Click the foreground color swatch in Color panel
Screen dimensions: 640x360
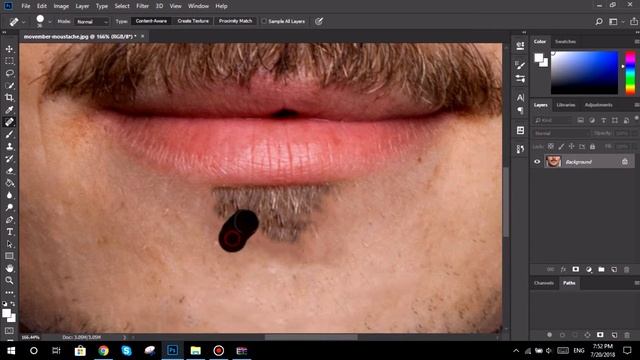[x=539, y=58]
